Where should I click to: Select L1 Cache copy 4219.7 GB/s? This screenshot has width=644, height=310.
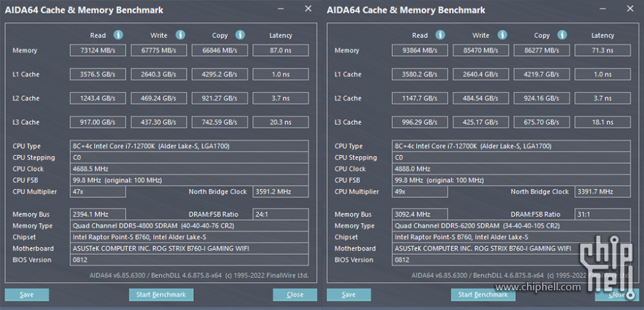click(x=541, y=74)
